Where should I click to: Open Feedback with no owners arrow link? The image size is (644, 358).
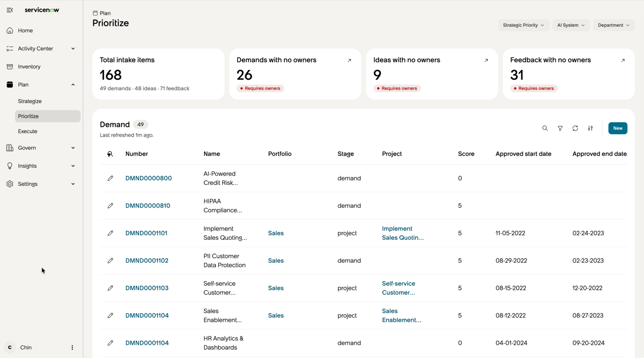(x=623, y=61)
